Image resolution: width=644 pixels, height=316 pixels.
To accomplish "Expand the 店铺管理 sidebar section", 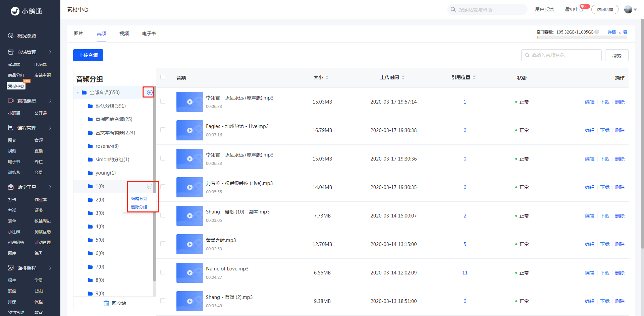I will (x=50, y=52).
